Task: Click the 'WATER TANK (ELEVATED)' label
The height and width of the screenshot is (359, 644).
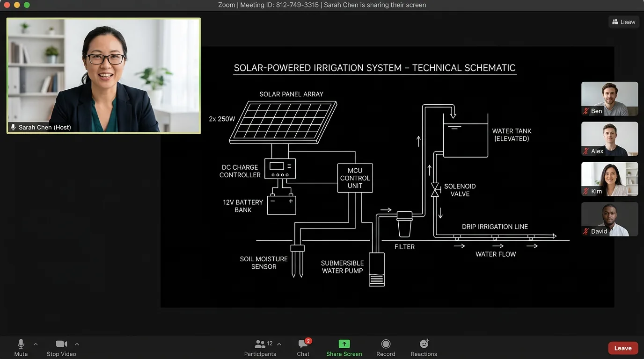Action: [x=512, y=135]
